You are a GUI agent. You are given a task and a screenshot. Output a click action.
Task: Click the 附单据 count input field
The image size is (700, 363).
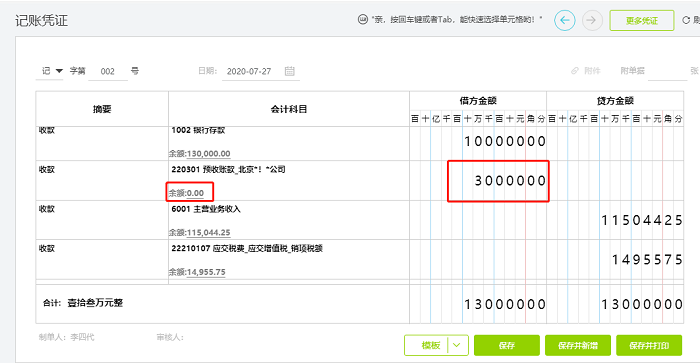(x=667, y=71)
